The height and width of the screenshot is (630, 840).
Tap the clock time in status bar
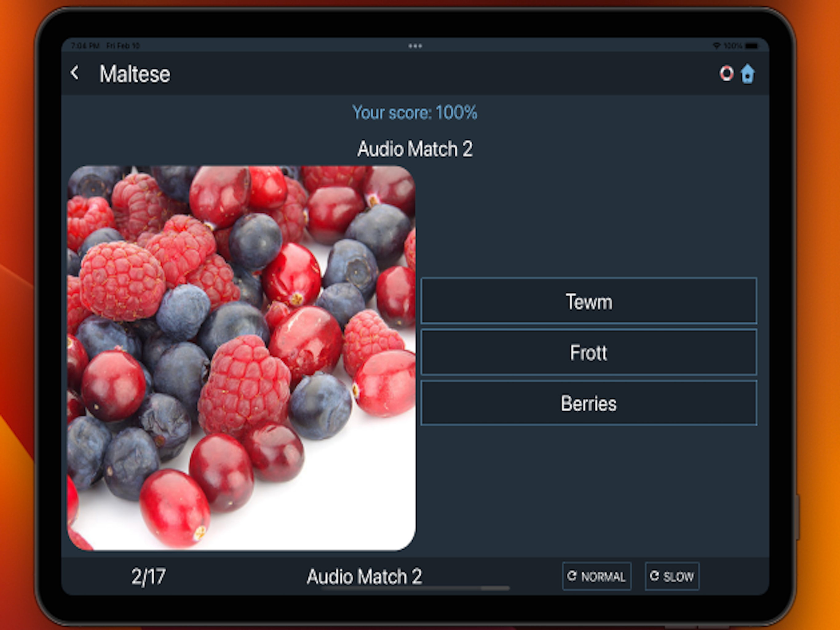coord(85,46)
